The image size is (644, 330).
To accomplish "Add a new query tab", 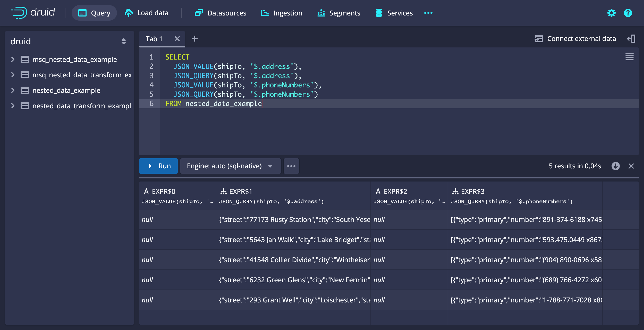I will pos(195,38).
